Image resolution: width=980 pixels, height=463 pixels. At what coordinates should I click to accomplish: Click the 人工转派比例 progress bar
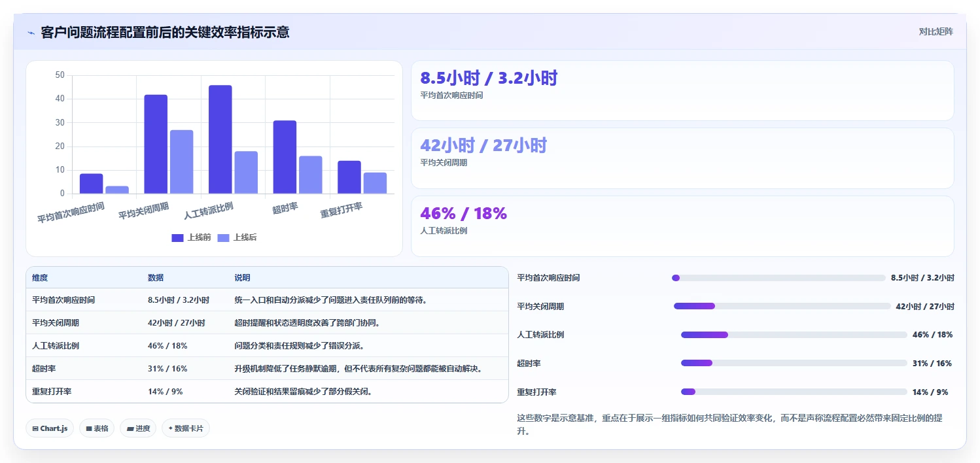(794, 335)
